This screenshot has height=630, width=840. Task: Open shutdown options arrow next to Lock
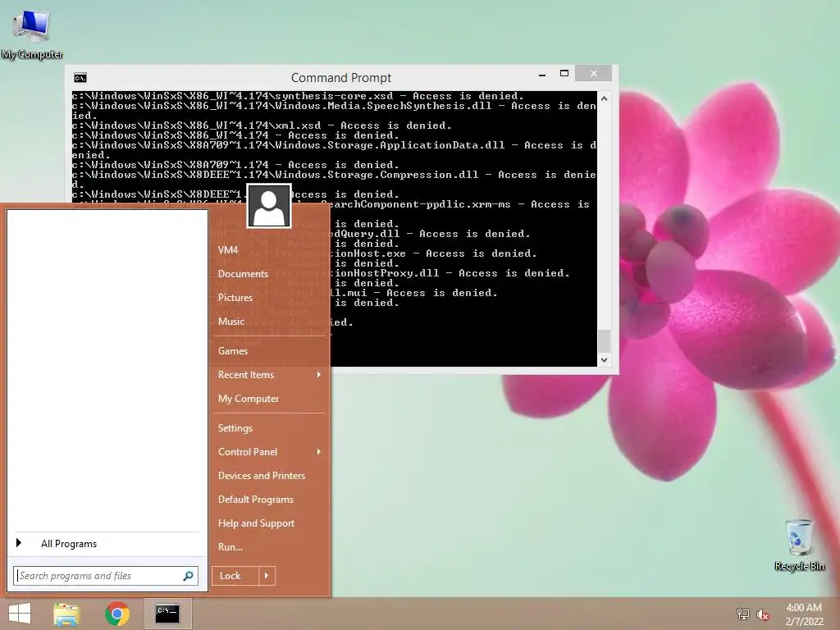pos(267,576)
